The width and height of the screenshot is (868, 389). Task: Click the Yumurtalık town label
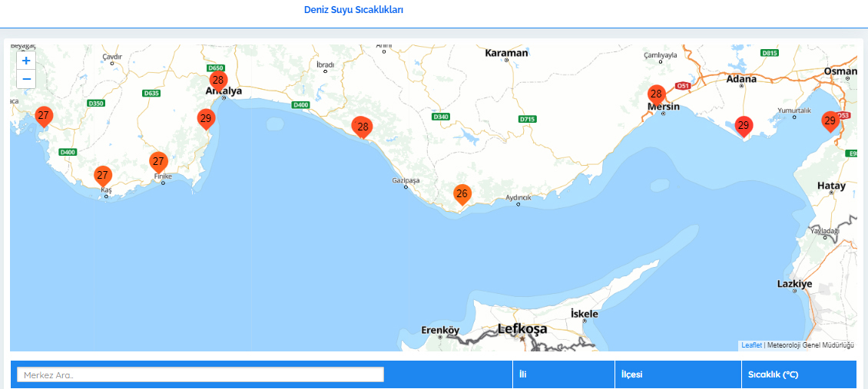tap(794, 110)
